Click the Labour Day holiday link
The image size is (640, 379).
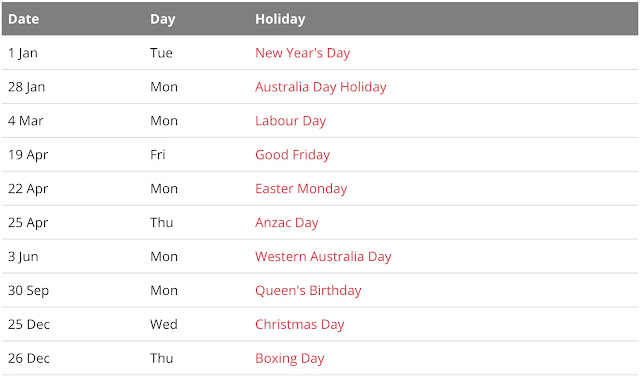pyautogui.click(x=290, y=121)
